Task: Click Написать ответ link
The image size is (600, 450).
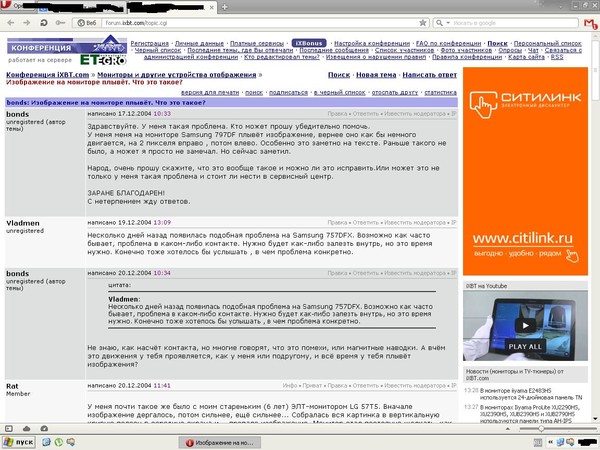Action: point(430,75)
